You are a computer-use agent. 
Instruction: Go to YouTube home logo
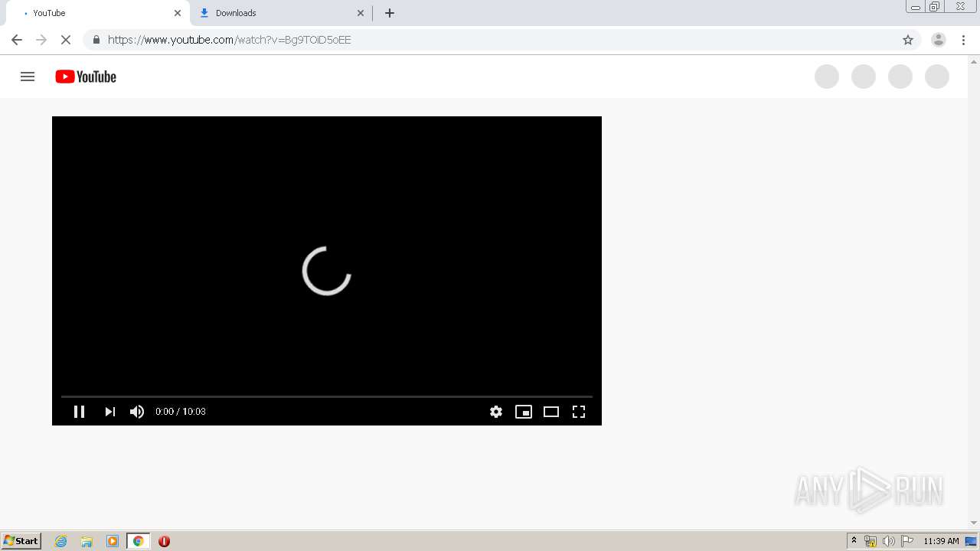tap(86, 77)
